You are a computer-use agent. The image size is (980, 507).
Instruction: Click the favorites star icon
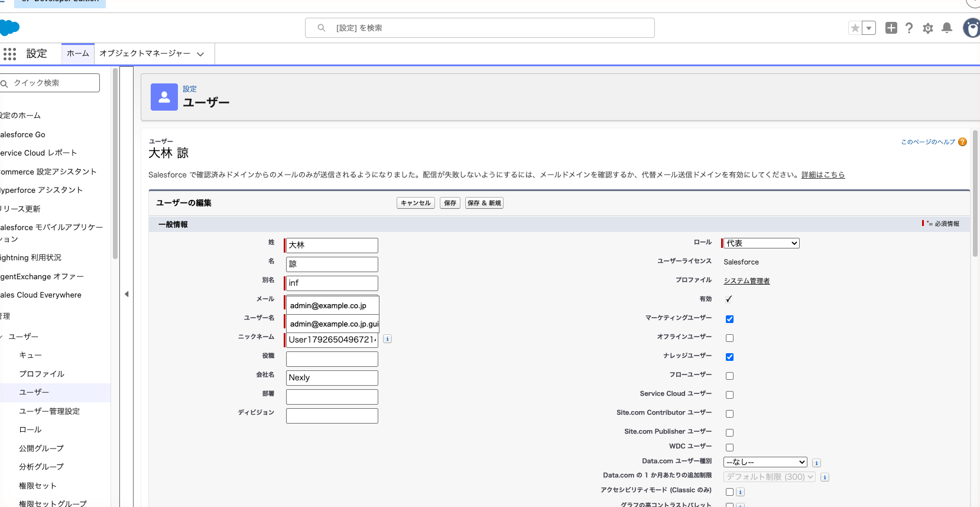(x=855, y=28)
